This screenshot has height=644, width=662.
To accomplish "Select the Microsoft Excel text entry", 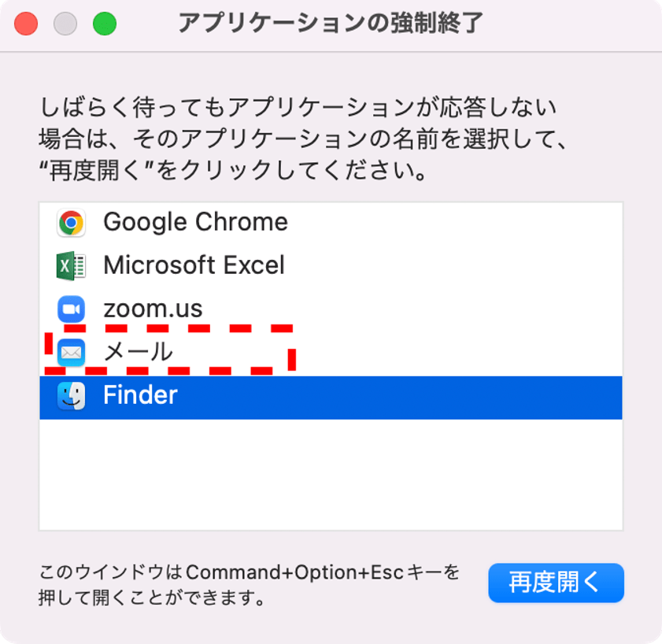I will 194,265.
